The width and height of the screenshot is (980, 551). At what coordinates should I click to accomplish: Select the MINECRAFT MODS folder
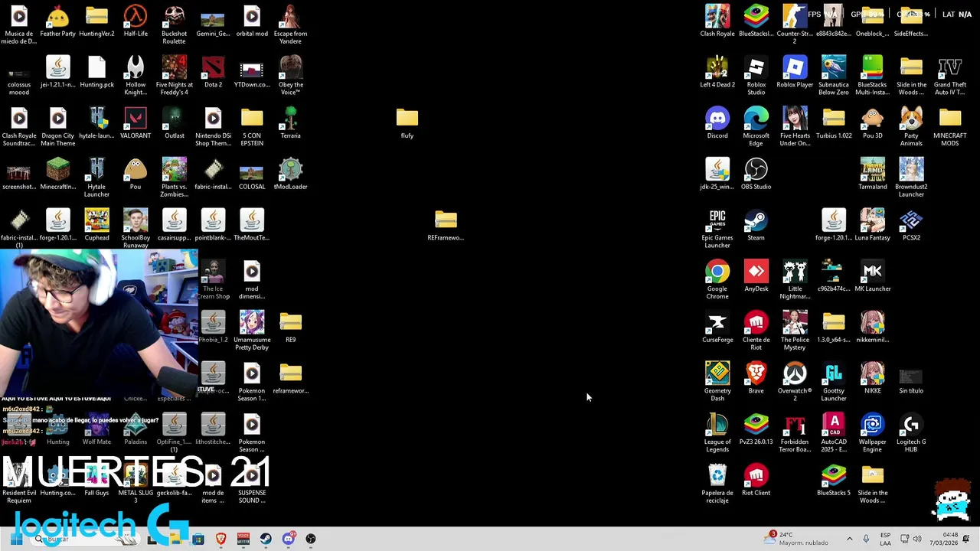[x=949, y=126]
